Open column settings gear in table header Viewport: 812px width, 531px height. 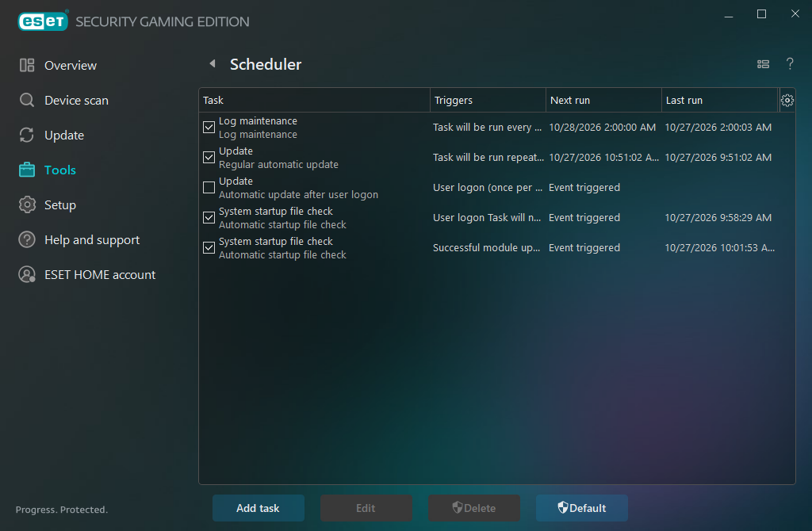[x=787, y=101]
